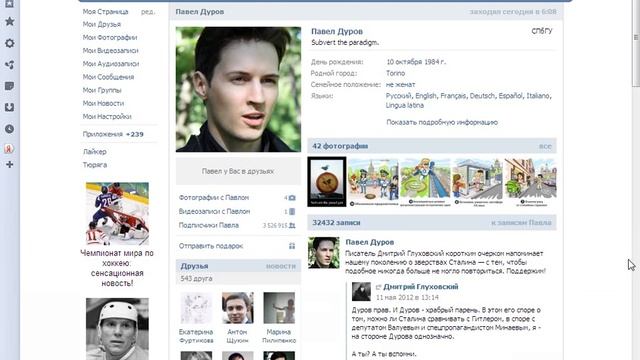
Task: Click the hockey championship ad image
Action: (x=117, y=213)
